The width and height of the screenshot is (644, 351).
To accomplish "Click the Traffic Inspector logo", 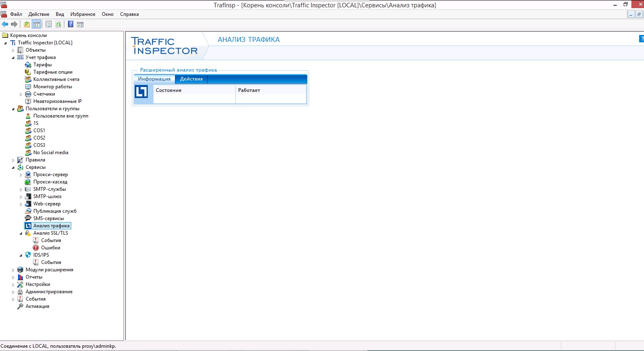I will click(164, 46).
